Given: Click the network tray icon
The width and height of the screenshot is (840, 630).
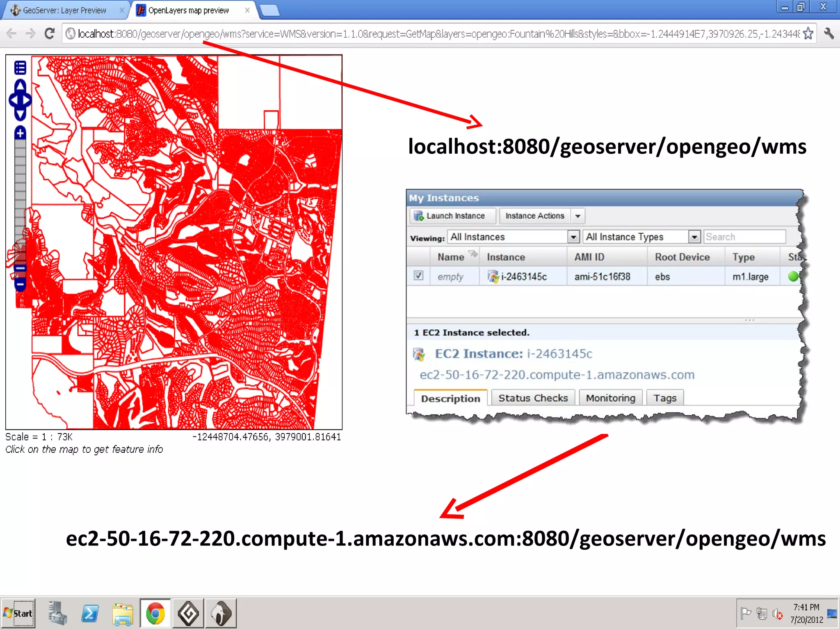Looking at the screenshot, I should 762,614.
